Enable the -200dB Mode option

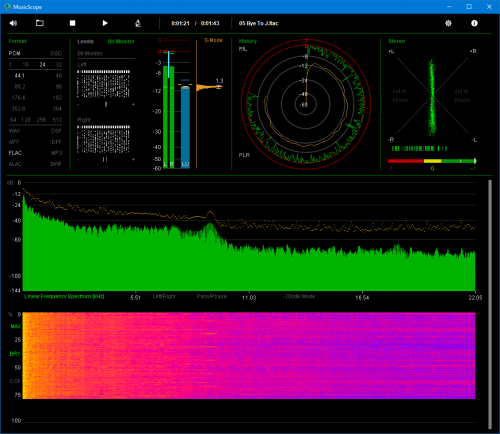299,296
